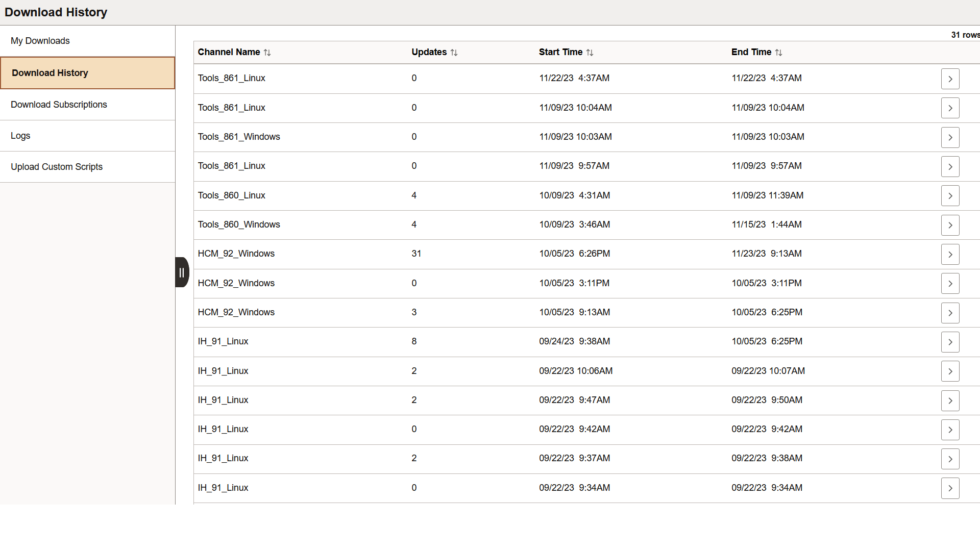This screenshot has width=980, height=551.
Task: Open the Download Subscriptions section
Action: [59, 104]
